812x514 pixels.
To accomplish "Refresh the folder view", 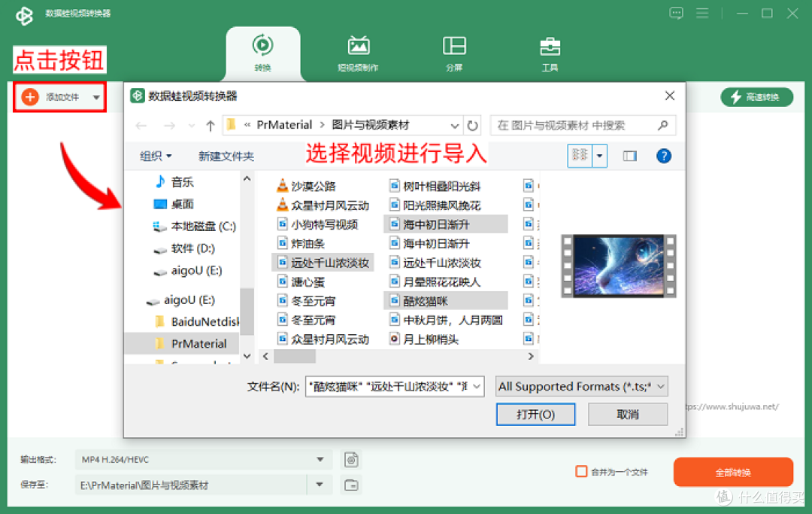I will tap(472, 126).
